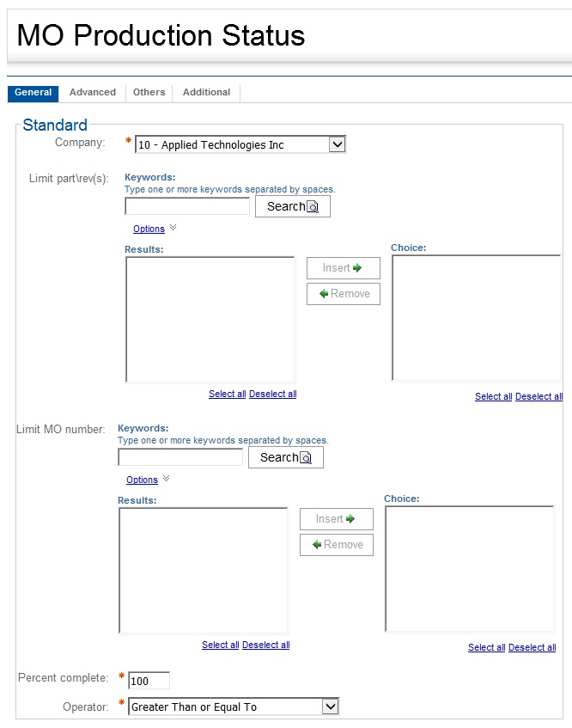
Task: Switch to the Advanced tab
Action: 93,93
